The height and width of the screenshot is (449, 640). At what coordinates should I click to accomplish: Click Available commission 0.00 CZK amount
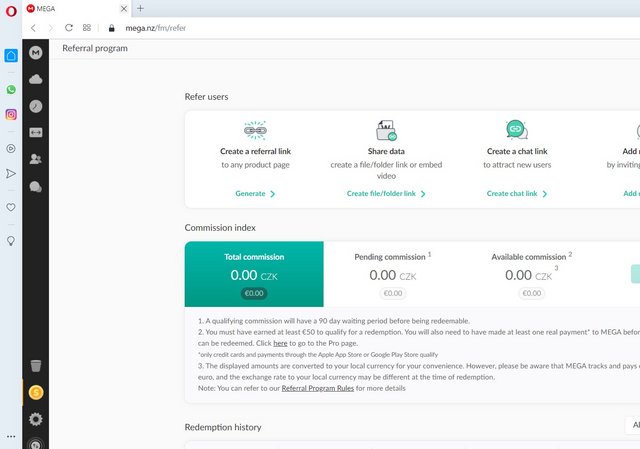tap(528, 276)
